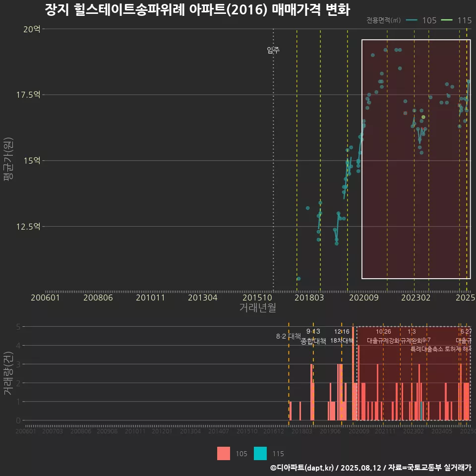Screen dimensions: 476x476
Task: Click the '평균가(원)' y-axis title
Action: coord(8,159)
